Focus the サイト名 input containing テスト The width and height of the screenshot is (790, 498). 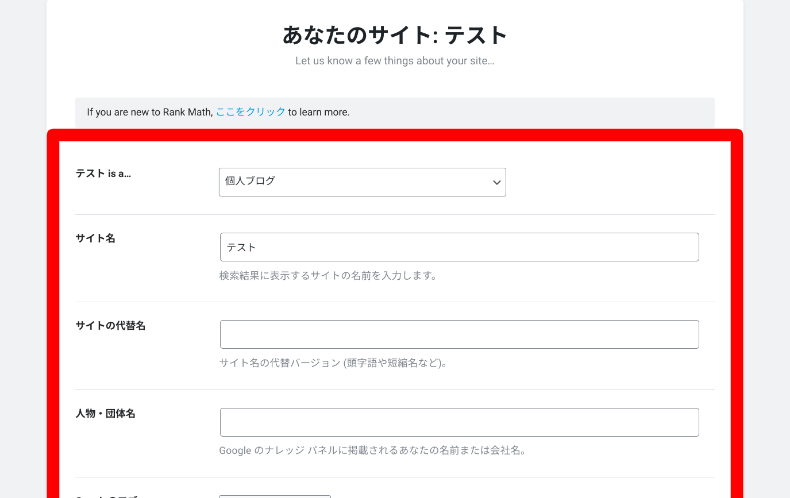pyautogui.click(x=458, y=247)
